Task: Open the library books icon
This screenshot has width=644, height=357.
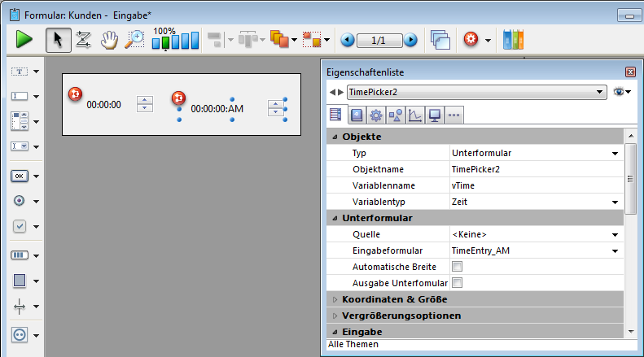Action: click(x=514, y=39)
